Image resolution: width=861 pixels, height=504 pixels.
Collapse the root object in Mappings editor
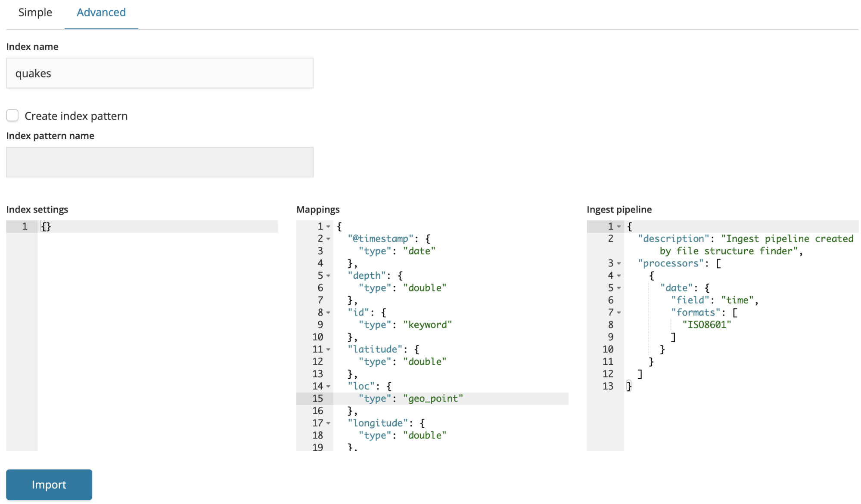point(328,226)
